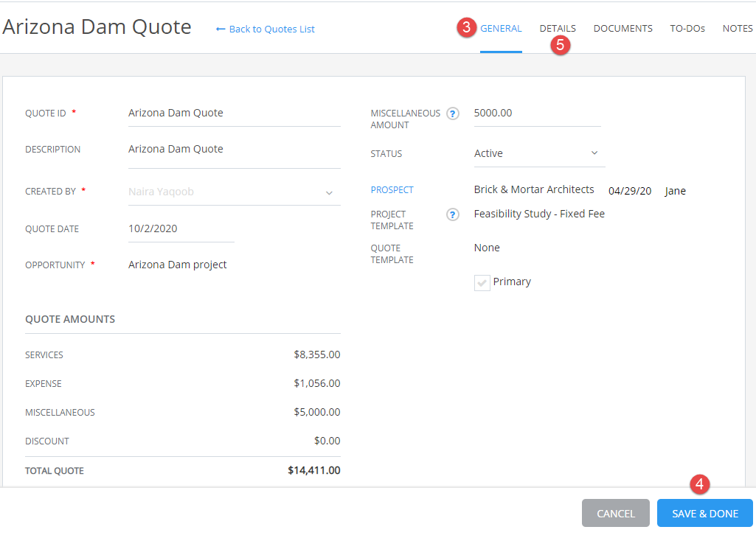
Task: Edit the Quote Date field
Action: point(181,229)
